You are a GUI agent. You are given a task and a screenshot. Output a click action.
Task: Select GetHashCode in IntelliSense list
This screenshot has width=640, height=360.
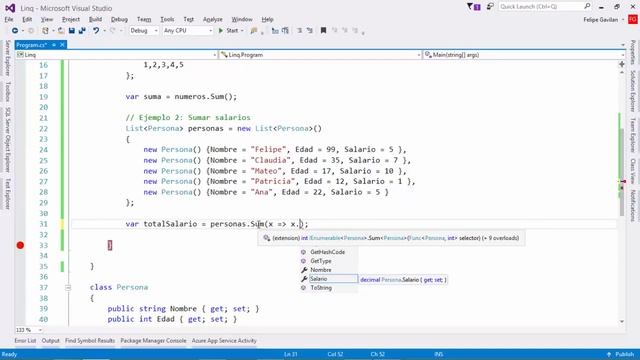tap(329, 252)
